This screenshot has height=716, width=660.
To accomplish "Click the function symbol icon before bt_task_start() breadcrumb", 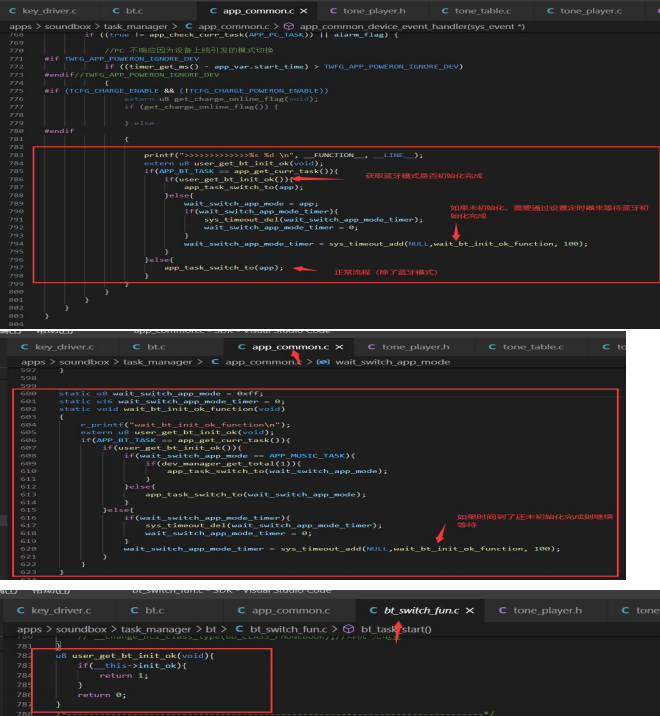I will [348, 629].
